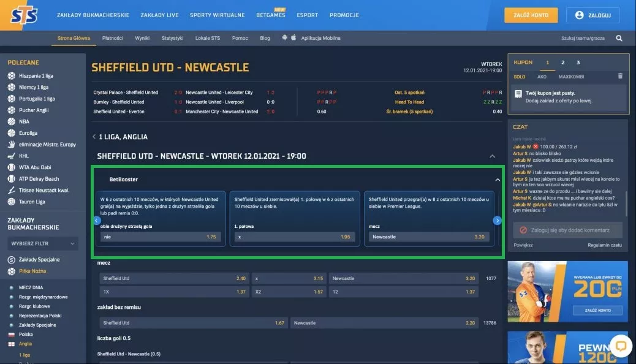Open the Regulamin czatu link
636x364 pixels.
604,245
